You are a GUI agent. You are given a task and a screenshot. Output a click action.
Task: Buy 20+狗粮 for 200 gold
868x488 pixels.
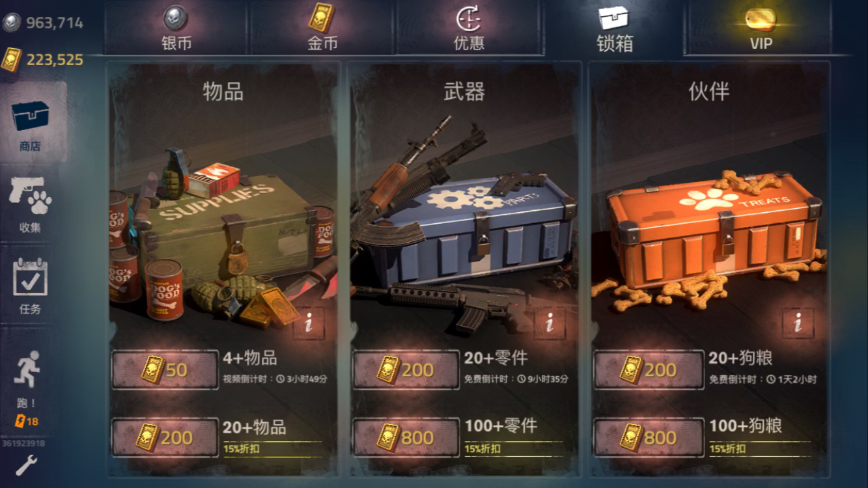(x=649, y=370)
